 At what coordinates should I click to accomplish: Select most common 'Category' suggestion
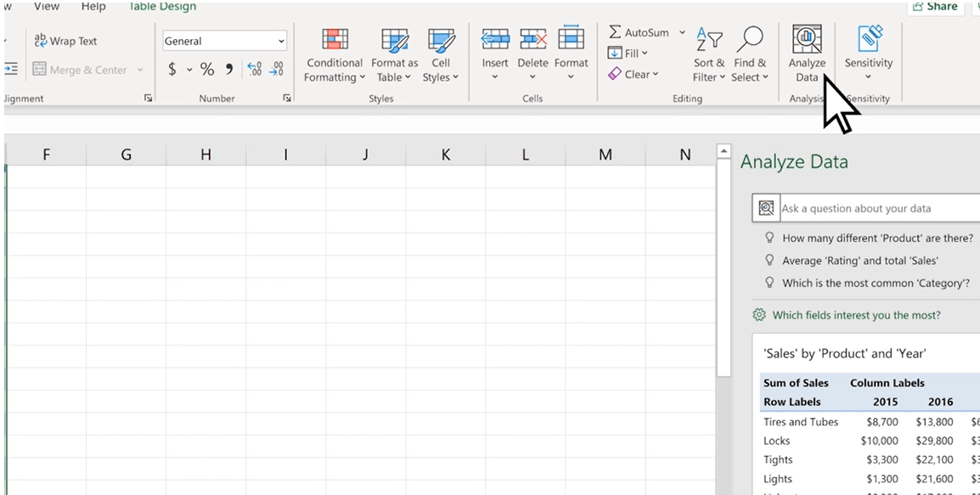(x=876, y=283)
